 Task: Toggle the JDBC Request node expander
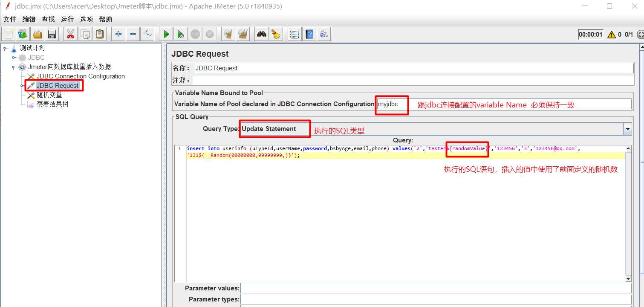coord(23,85)
